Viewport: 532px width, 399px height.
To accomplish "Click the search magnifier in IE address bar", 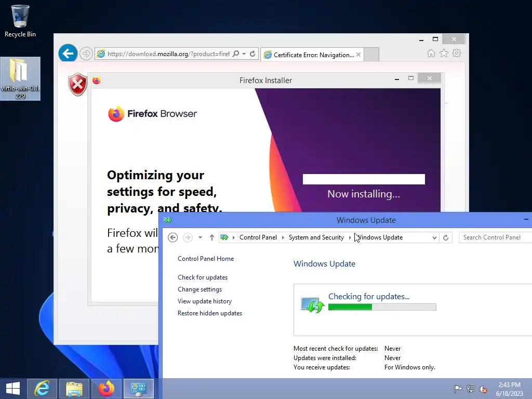I will coord(236,54).
